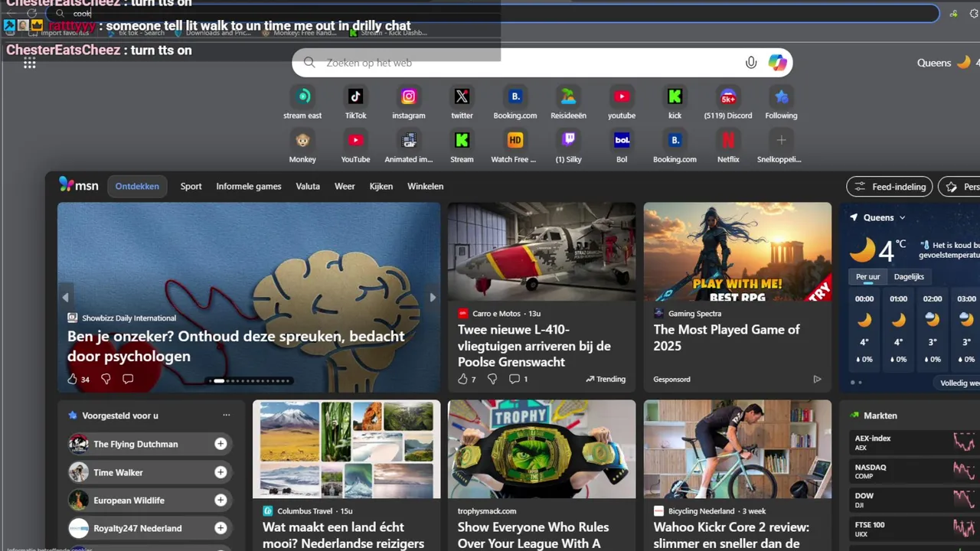The width and height of the screenshot is (980, 551).
Task: Follow Royalty247 Nederland with plus button
Action: 220,528
